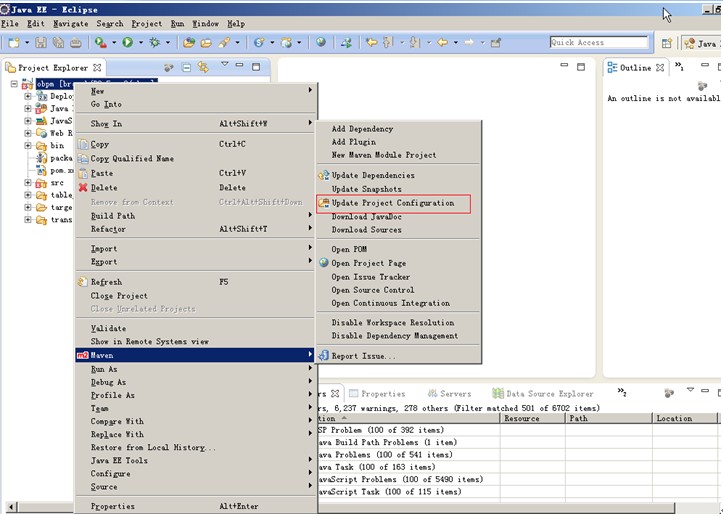Image resolution: width=723 pixels, height=516 pixels.
Task: Expand the src folder node
Action: tap(28, 183)
